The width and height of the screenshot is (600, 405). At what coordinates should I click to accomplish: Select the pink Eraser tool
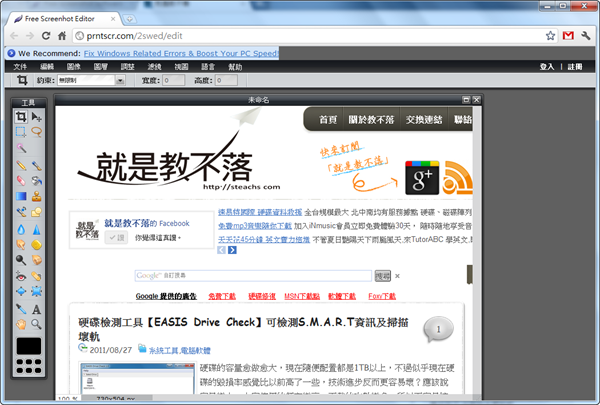point(21,180)
